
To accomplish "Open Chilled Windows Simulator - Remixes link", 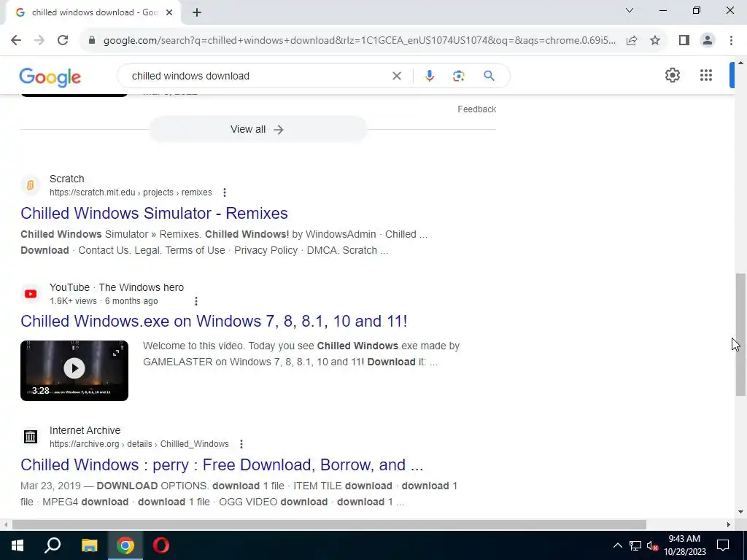I will [x=155, y=213].
